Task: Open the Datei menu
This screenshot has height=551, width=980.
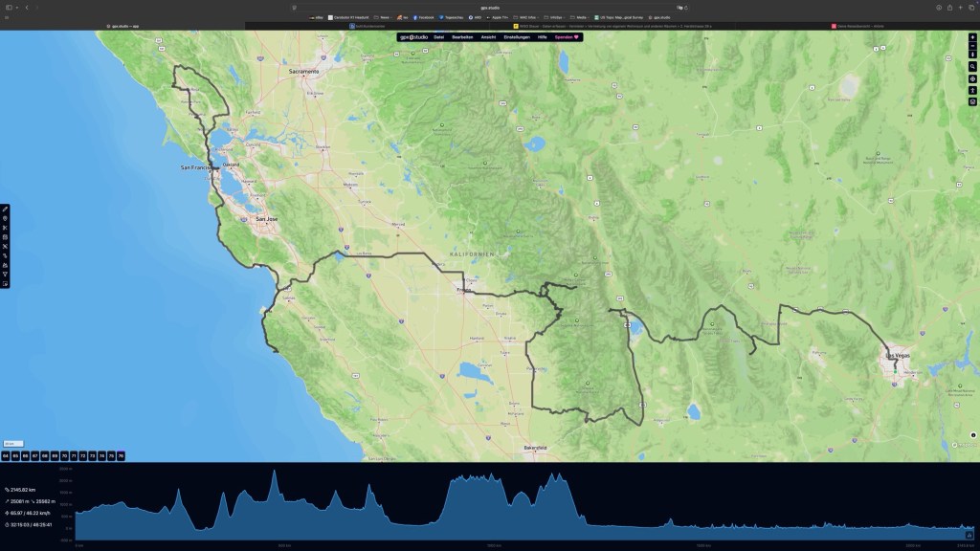Action: pyautogui.click(x=438, y=36)
